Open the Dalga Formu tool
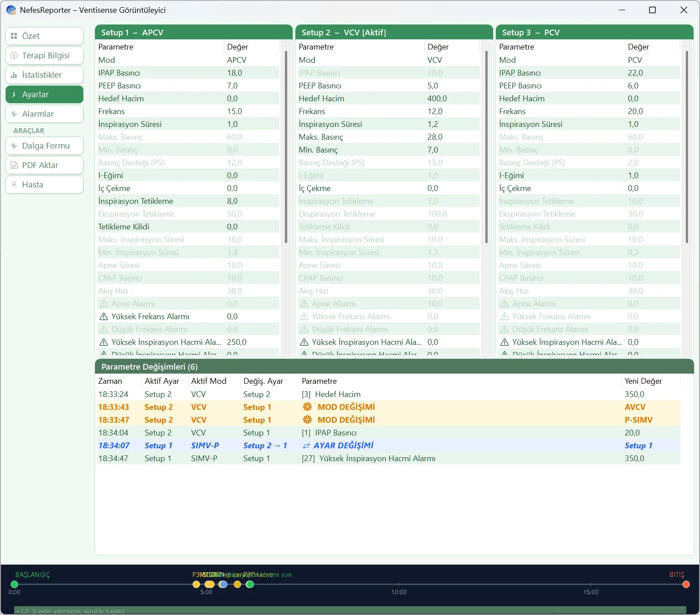 pos(44,145)
